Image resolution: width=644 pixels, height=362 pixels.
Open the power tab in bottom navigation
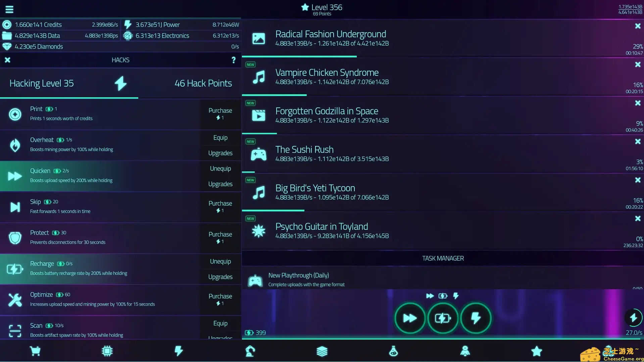[x=179, y=351]
